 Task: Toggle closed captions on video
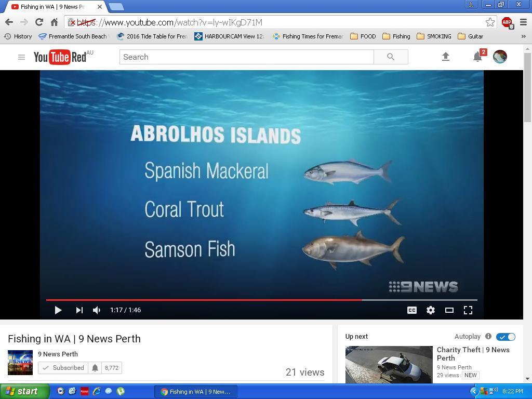pos(412,310)
